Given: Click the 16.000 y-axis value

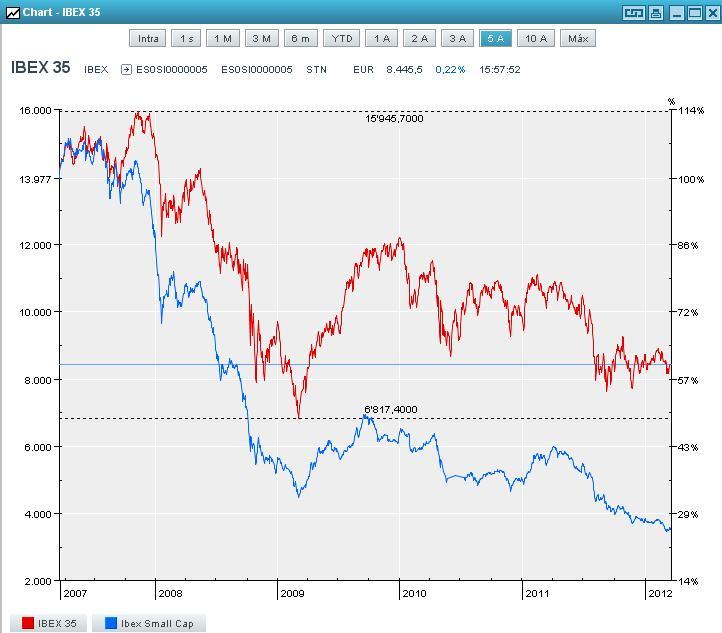Looking at the screenshot, I should pos(35,110).
